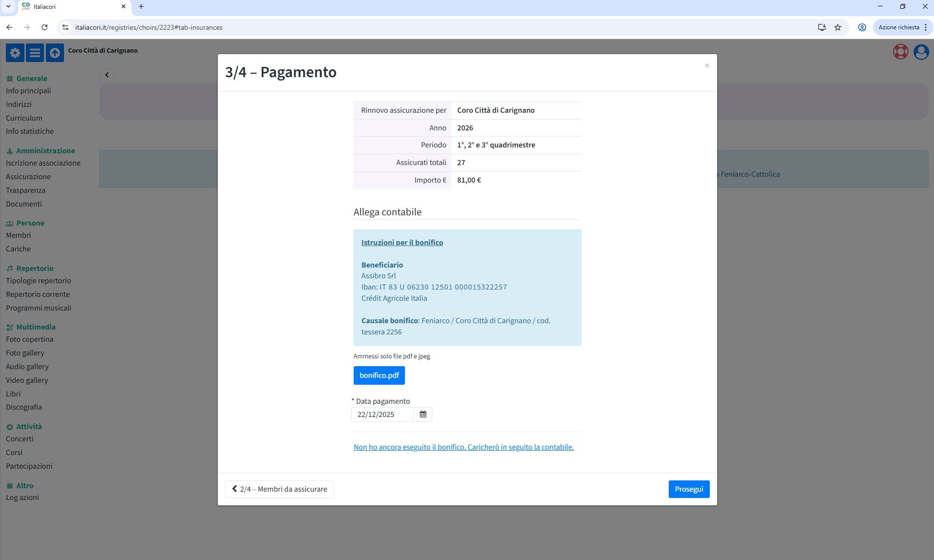Collapse sidebar using left chevron button

point(106,75)
